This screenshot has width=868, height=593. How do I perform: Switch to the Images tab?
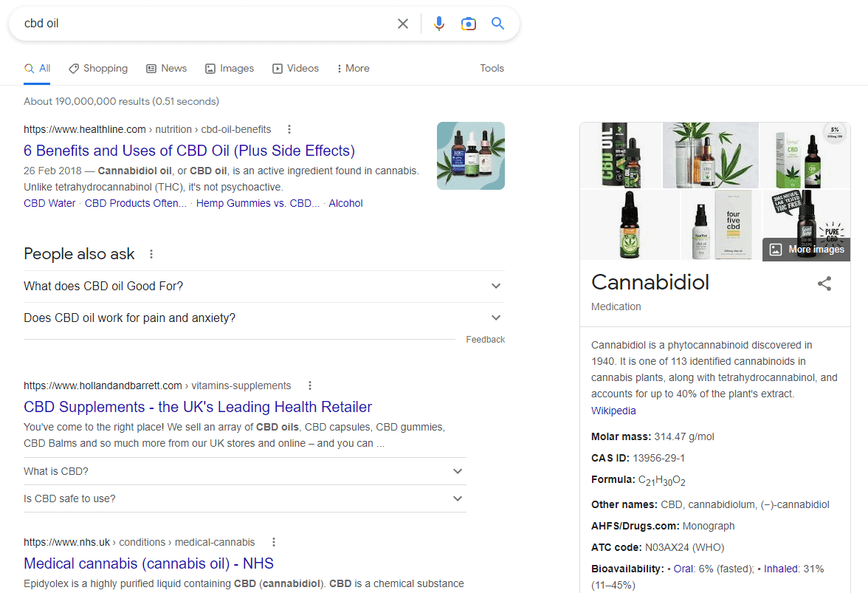230,68
